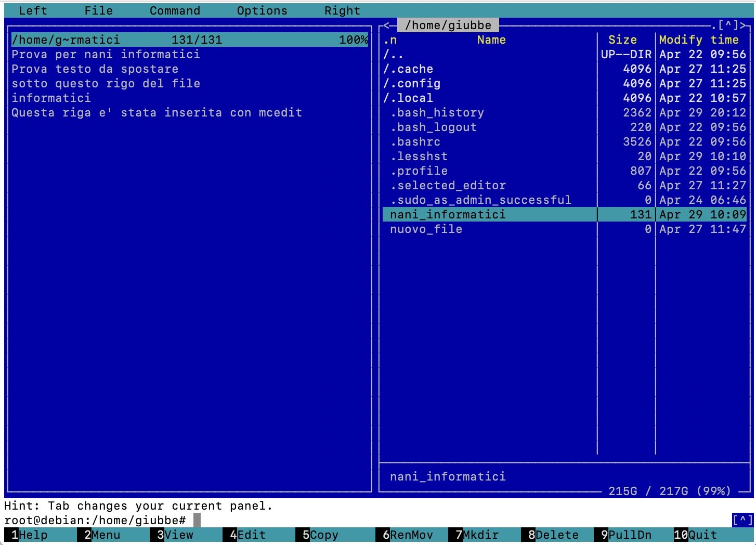This screenshot has width=756, height=545.
Task: Select the highlighted nani_informatici file row
Action: pyautogui.click(x=565, y=214)
